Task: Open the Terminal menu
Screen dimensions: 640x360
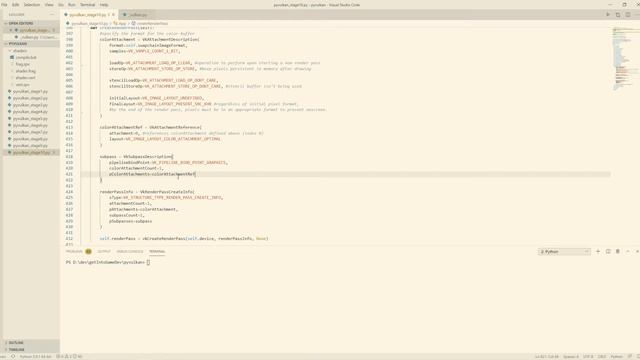Action: (87, 5)
